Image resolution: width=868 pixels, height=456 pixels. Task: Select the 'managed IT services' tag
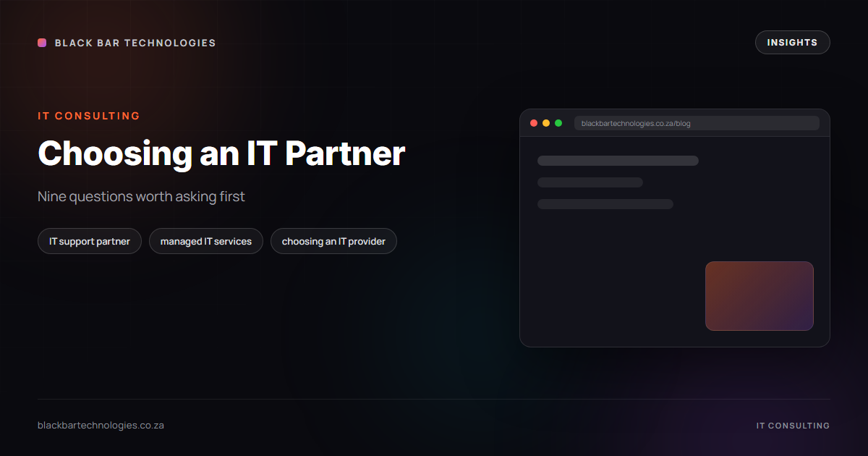pos(206,241)
